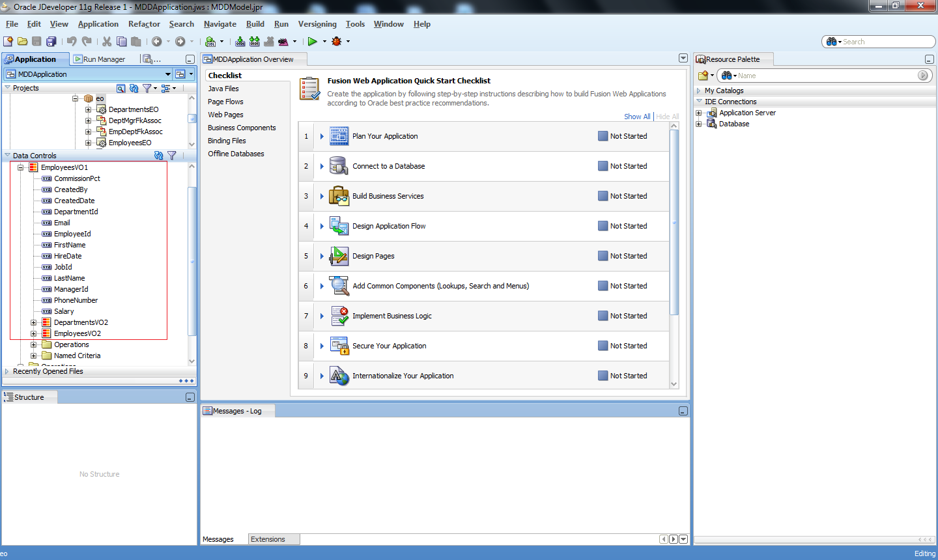Screen dimensions: 938x560
Task: Run the application with the green play icon
Action: click(313, 41)
